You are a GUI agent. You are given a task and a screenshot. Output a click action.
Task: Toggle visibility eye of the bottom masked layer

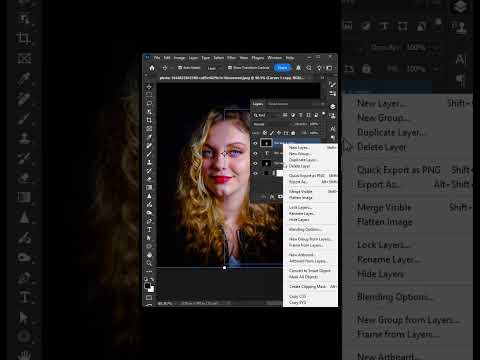pos(255,173)
